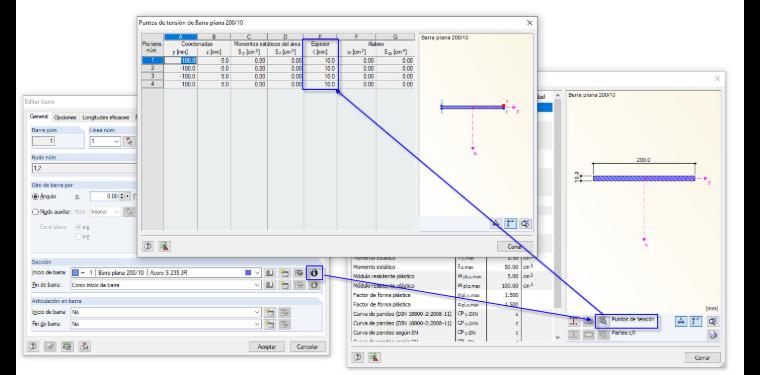760x375 pixels.
Task: Switch to Opciones tab
Action: [65, 117]
